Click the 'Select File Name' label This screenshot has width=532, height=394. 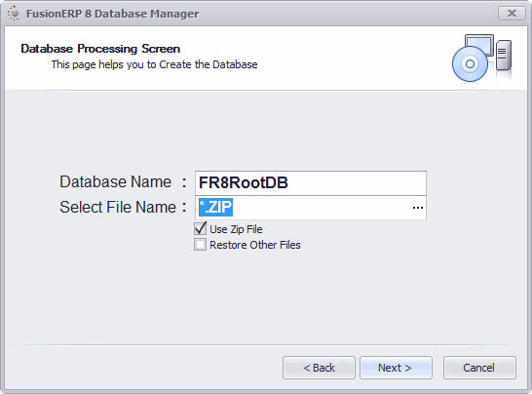118,207
